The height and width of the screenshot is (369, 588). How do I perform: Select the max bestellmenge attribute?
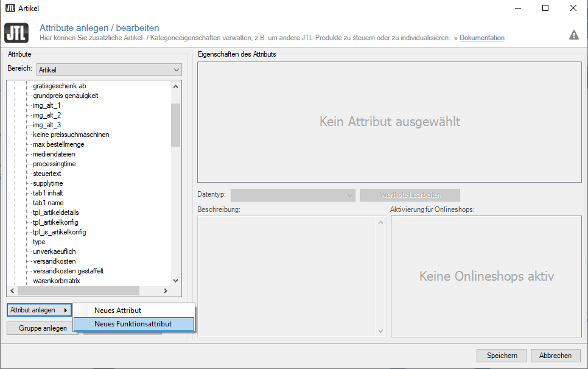pyautogui.click(x=58, y=144)
